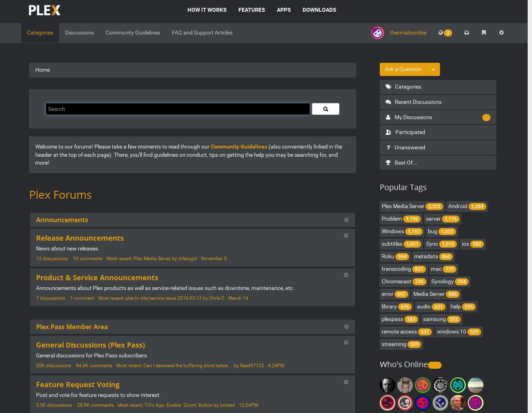
Task: Click '94.8K comments' under General Discussions
Action: [94, 366]
